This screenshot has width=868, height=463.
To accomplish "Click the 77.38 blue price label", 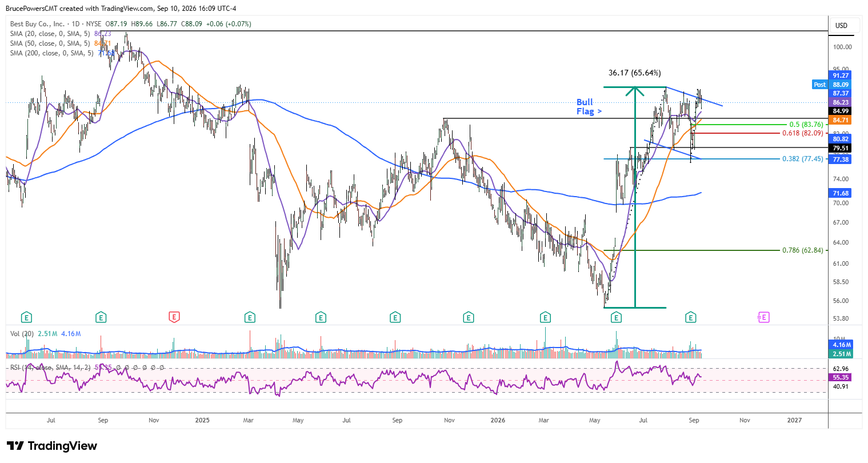I will (x=840, y=159).
